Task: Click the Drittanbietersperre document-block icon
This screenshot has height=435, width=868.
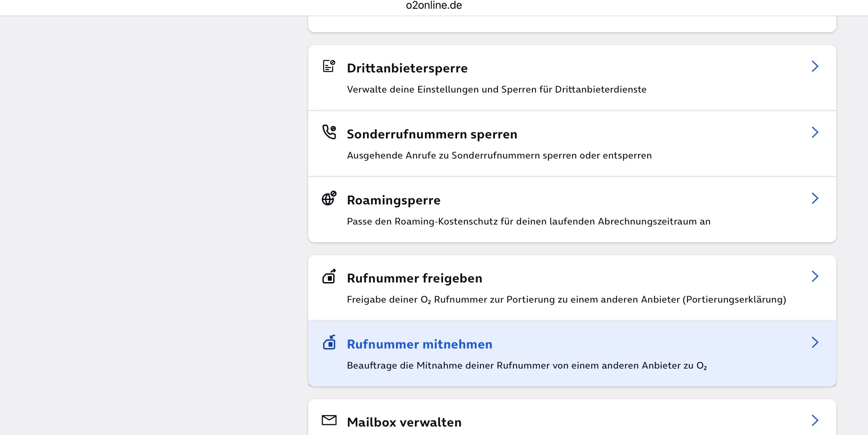Action: [329, 66]
